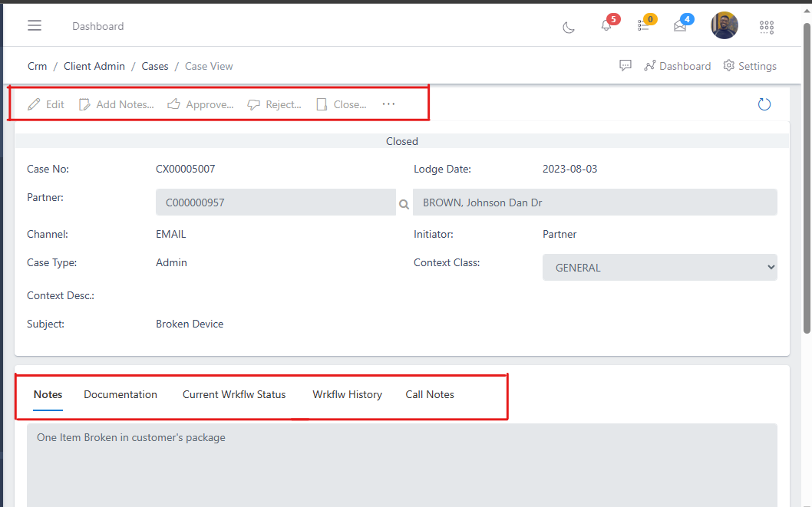Image resolution: width=812 pixels, height=507 pixels.
Task: Select the Current Wrkflw Status tab
Action: click(233, 394)
